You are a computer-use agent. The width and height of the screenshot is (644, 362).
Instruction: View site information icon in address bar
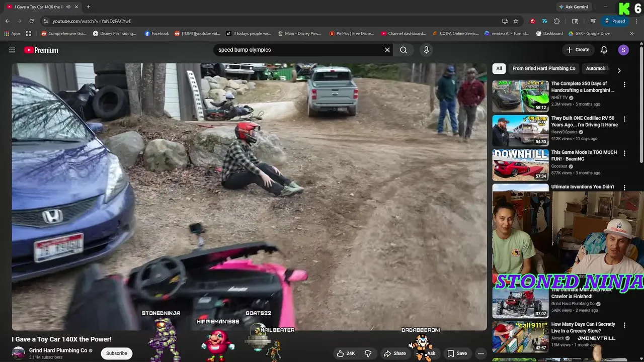[46, 21]
